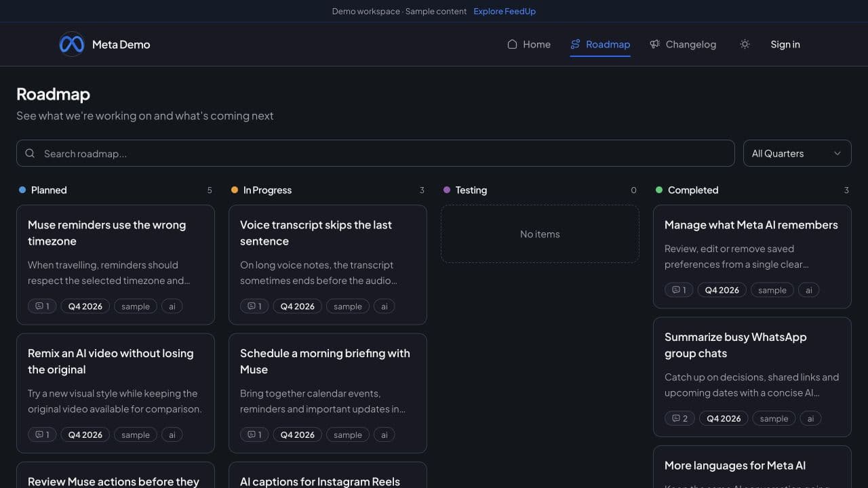Open 'Manage what Meta AI remembers' card
This screenshot has height=488, width=868.
[752, 257]
